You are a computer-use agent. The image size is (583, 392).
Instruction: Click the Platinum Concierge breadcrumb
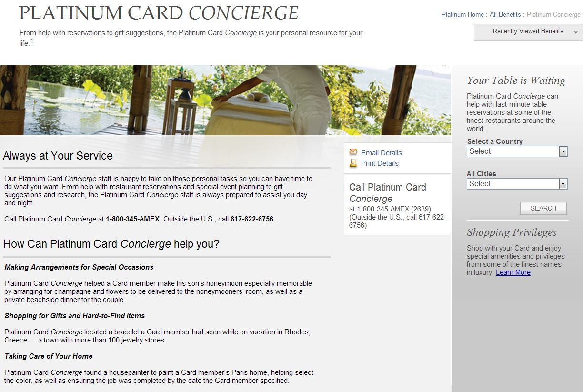[553, 15]
